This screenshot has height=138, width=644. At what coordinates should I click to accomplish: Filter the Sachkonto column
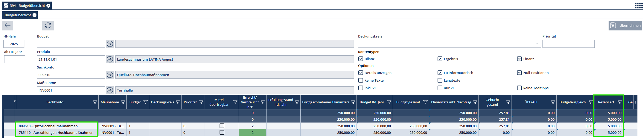(x=95, y=102)
